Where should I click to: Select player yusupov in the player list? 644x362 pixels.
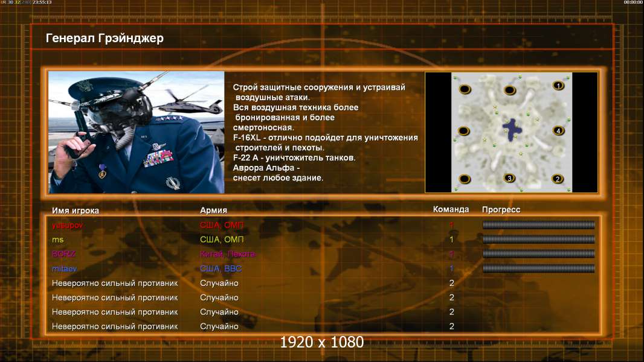(x=66, y=225)
